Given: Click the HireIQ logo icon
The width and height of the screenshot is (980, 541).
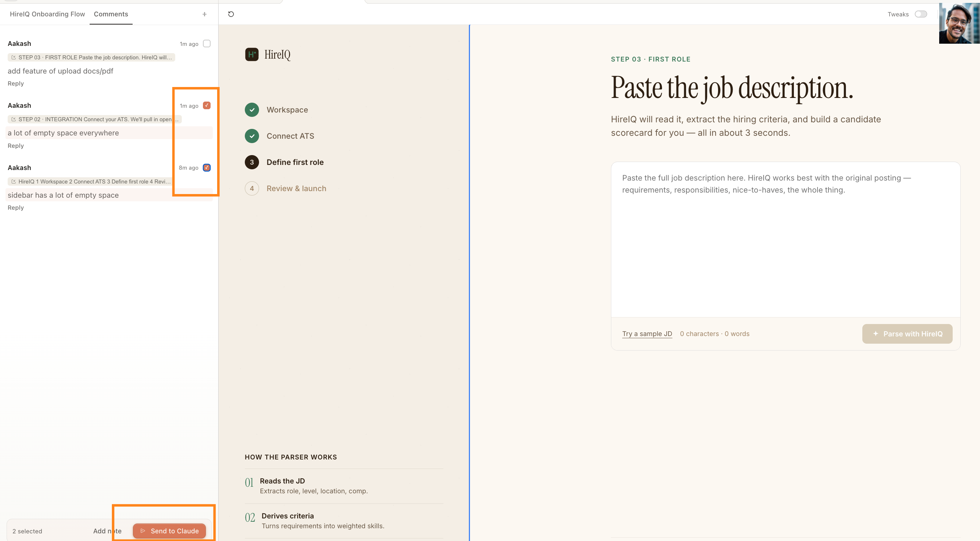Looking at the screenshot, I should point(251,54).
